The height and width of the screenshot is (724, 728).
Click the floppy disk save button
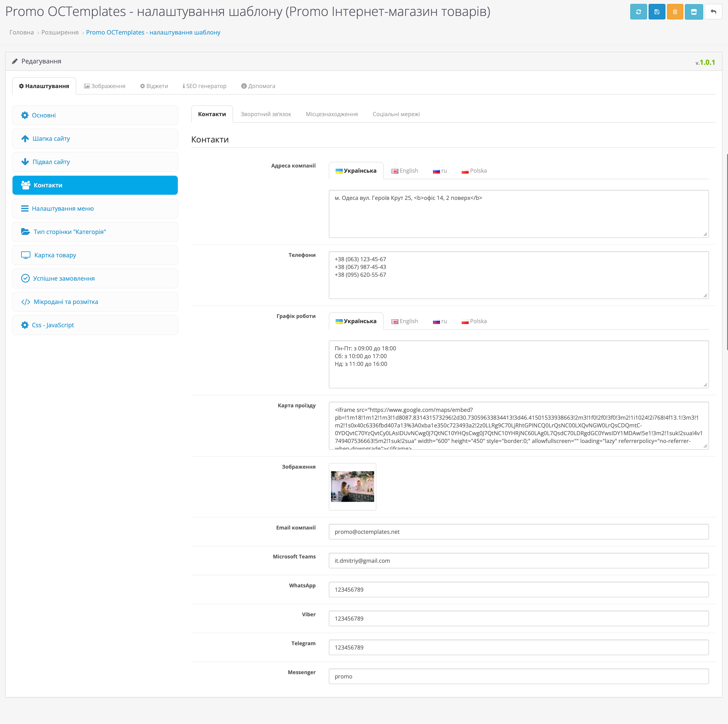(x=657, y=12)
